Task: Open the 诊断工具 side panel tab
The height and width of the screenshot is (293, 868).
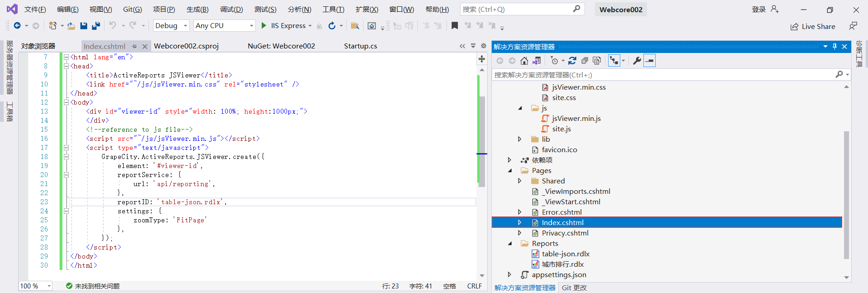Action: (859, 54)
